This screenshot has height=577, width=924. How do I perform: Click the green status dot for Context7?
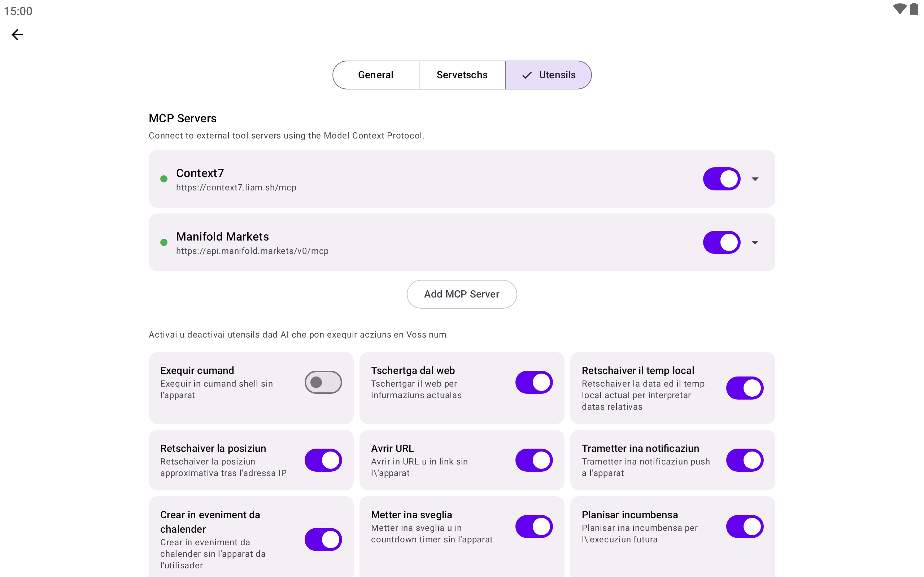164,179
